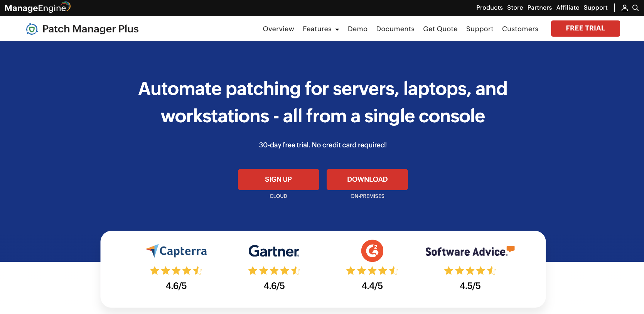The image size is (644, 314).
Task: Click the search magnifier icon
Action: (636, 8)
